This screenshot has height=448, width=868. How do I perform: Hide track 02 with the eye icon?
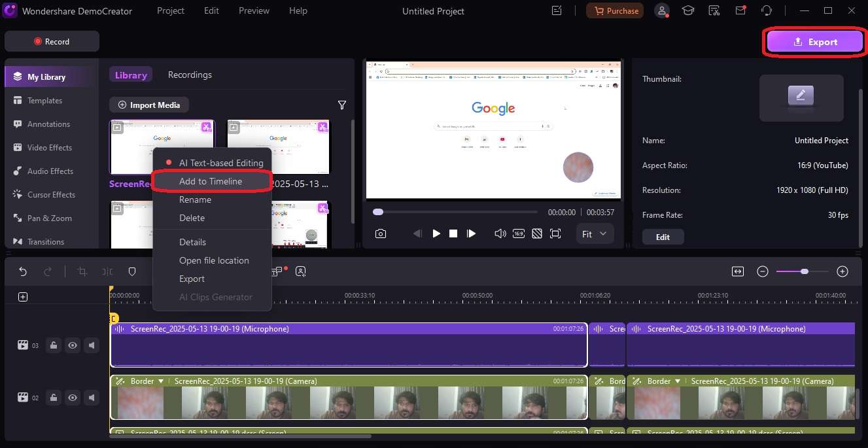pyautogui.click(x=73, y=397)
